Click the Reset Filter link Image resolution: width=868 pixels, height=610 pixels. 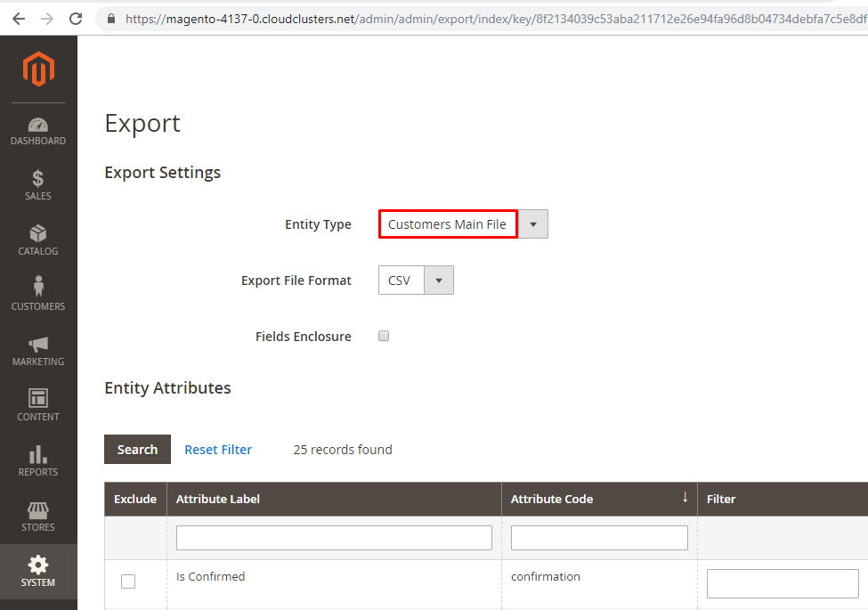pos(218,450)
